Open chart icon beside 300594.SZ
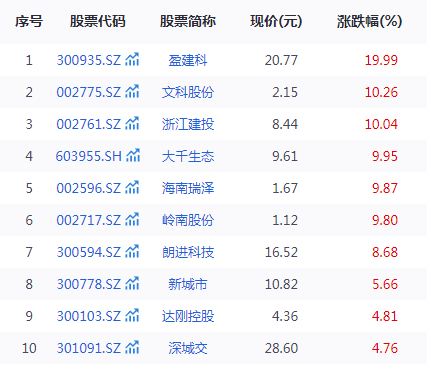 (132, 252)
